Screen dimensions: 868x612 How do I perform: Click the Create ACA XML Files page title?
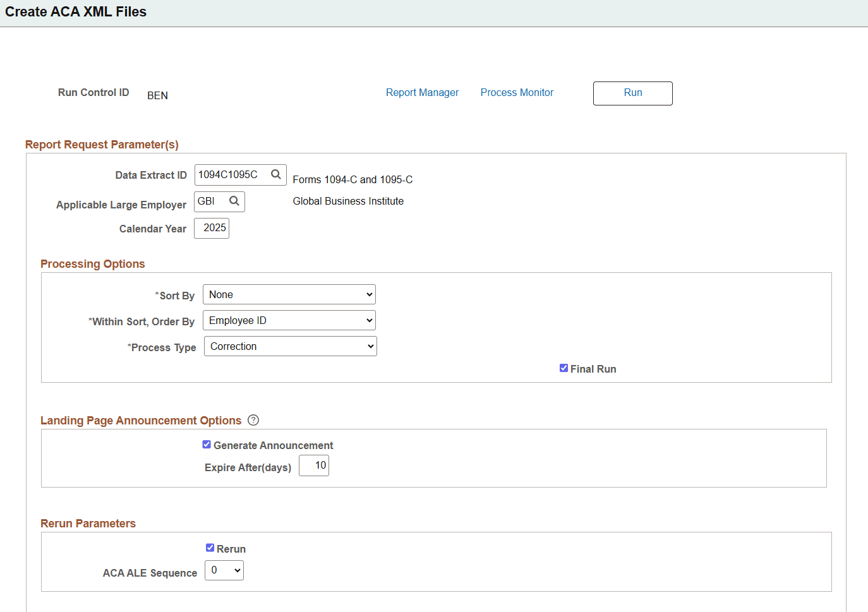76,12
